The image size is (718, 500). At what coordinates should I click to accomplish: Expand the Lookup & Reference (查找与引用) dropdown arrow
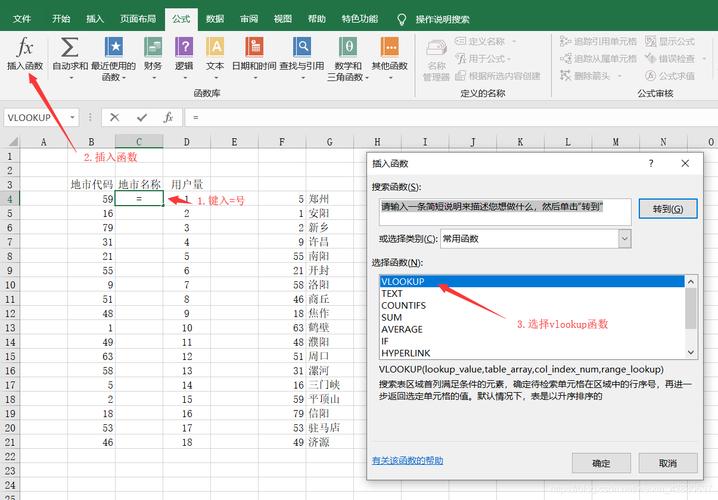[x=303, y=78]
